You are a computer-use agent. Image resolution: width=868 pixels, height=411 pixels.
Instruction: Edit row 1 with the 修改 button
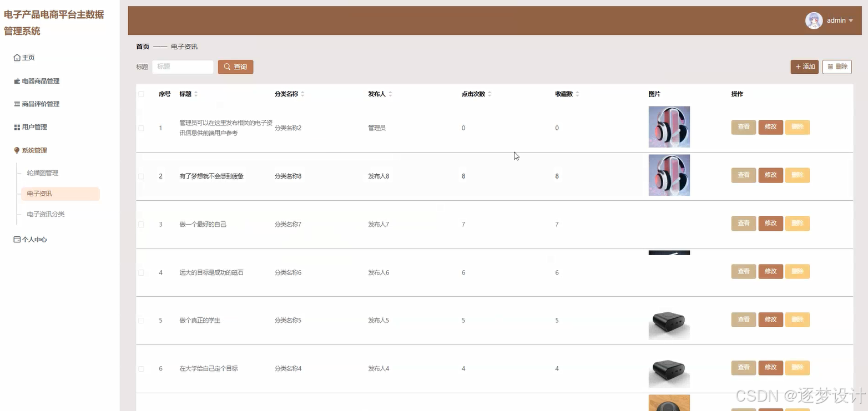770,127
